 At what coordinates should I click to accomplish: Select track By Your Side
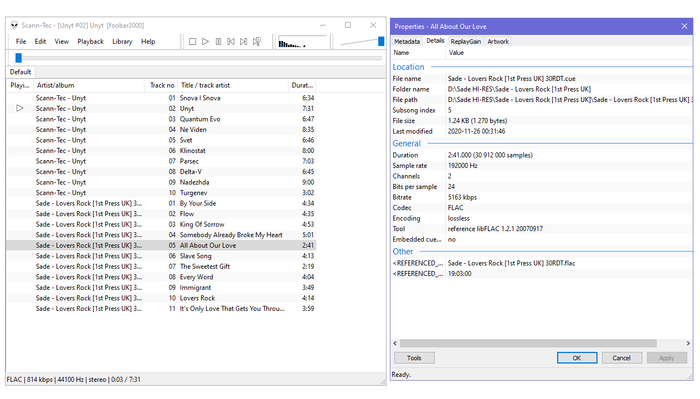coord(161,204)
